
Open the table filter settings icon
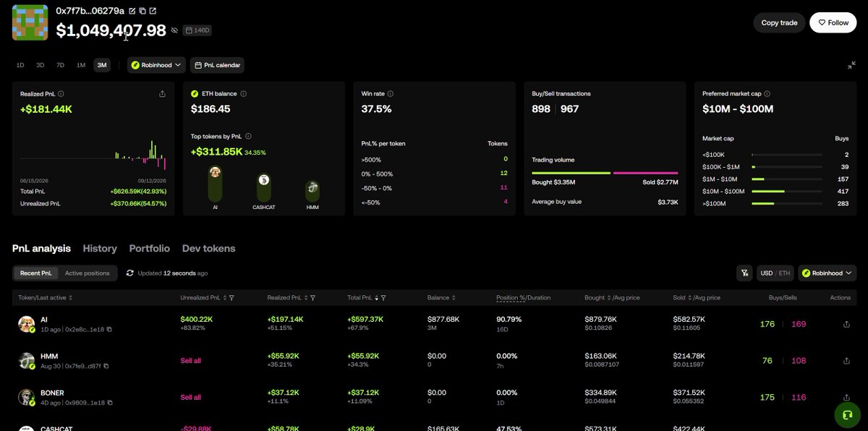tap(744, 273)
